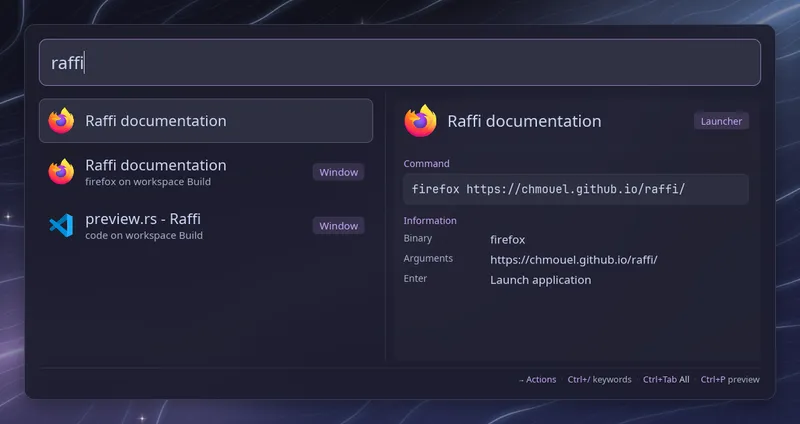
Task: Click the "Command" section heading
Action: pyautogui.click(x=427, y=164)
